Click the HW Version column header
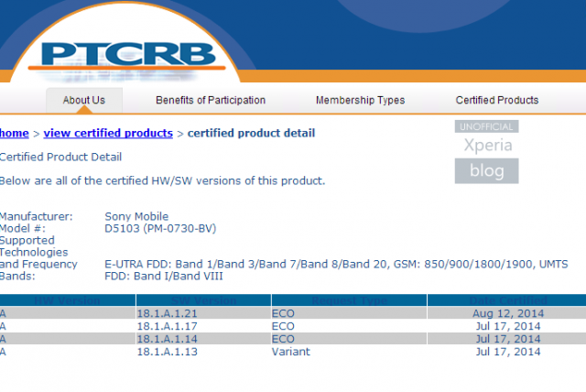The image size is (586, 392). pyautogui.click(x=67, y=300)
